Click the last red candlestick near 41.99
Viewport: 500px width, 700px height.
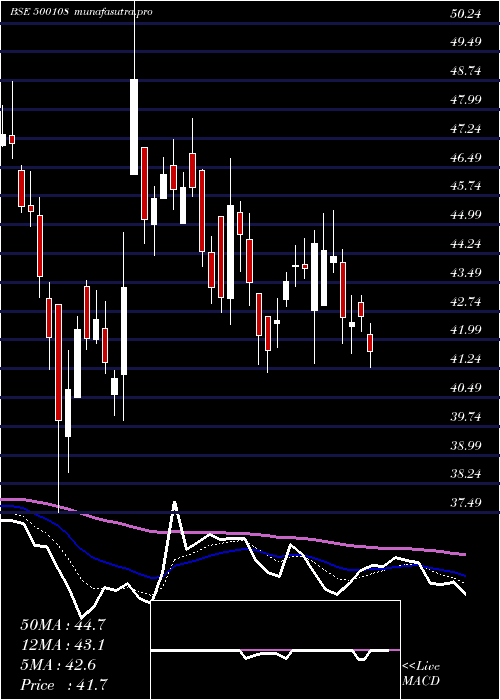[370, 343]
